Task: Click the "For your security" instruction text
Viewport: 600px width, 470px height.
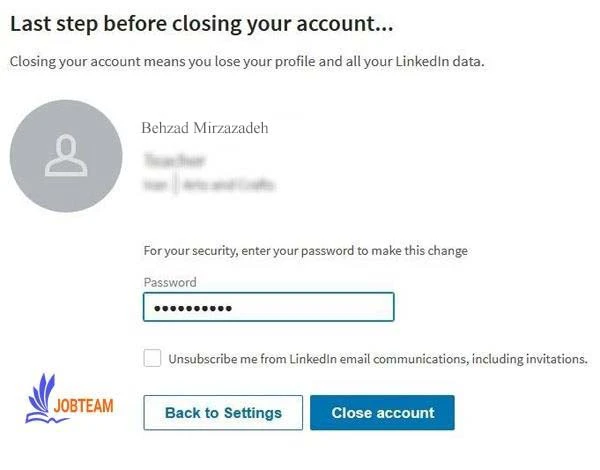Action: (305, 251)
